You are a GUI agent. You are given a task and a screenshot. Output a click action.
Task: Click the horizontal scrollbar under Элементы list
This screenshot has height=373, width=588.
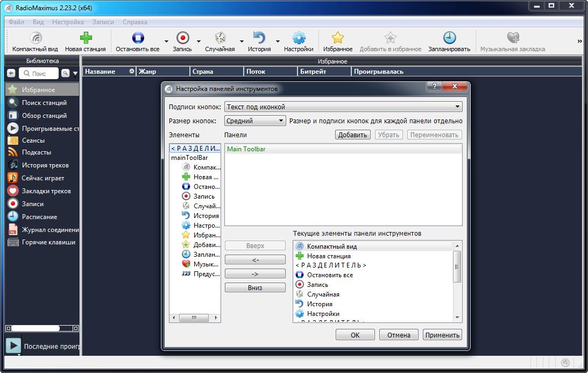point(195,318)
